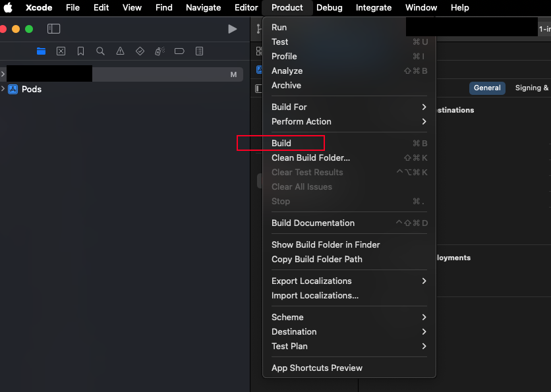551x392 pixels.
Task: Open the File menu
Action: click(x=72, y=7)
